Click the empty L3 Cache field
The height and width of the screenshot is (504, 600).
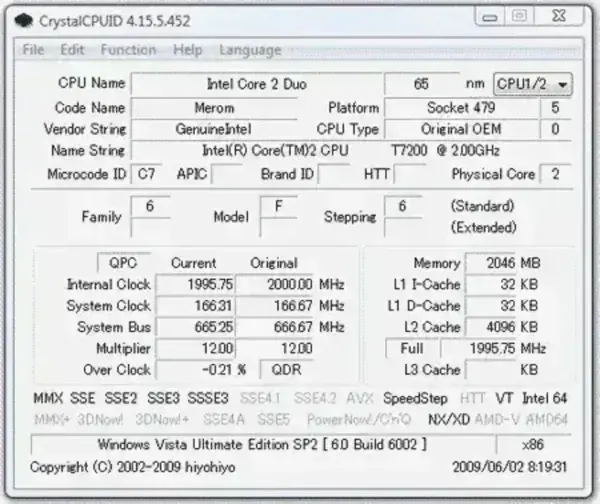[x=491, y=370]
